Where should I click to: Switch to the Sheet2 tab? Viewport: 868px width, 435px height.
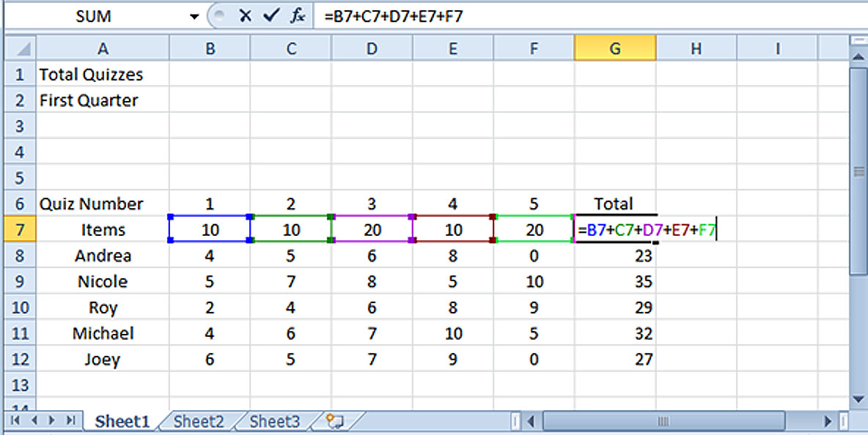pyautogui.click(x=198, y=421)
